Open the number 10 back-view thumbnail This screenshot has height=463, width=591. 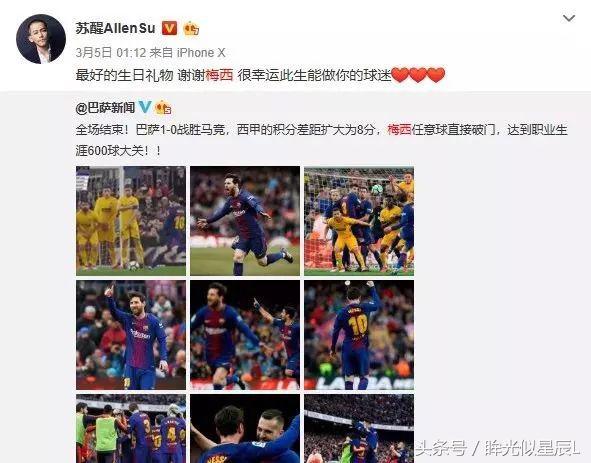(x=359, y=335)
